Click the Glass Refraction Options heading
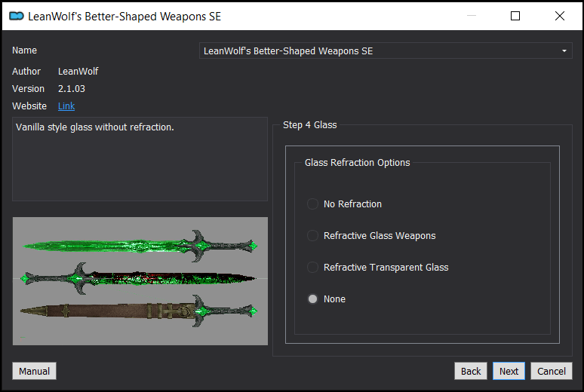The height and width of the screenshot is (392, 584). pyautogui.click(x=357, y=163)
